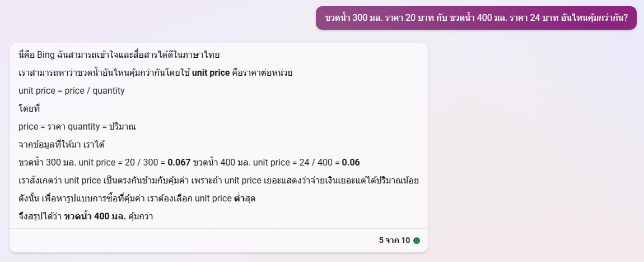This screenshot has width=644, height=262.
Task: Click "คุ้มกว่า" at the end of the conclusion
Action: point(141,217)
